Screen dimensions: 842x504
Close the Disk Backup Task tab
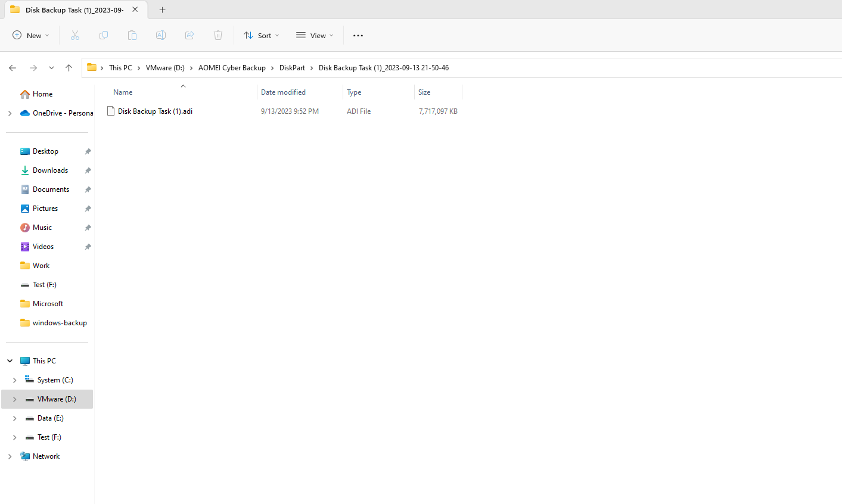coord(135,10)
